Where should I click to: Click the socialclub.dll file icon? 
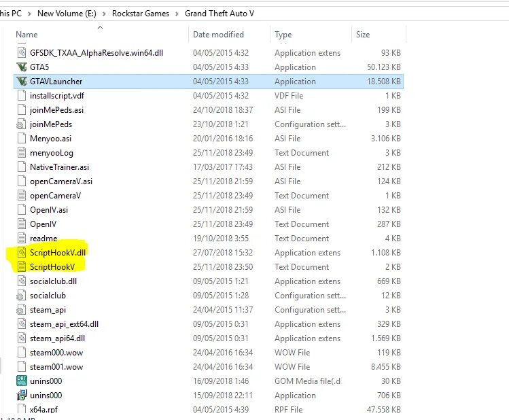[22, 281]
